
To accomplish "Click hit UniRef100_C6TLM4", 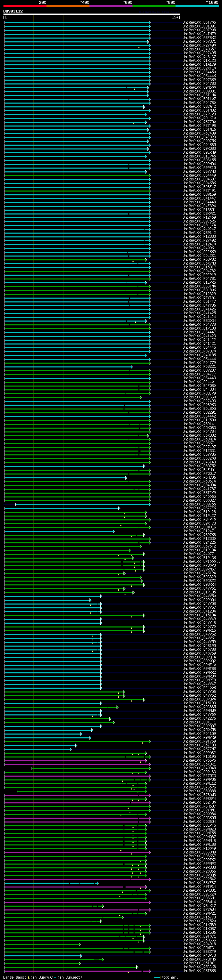I will (199, 95).
